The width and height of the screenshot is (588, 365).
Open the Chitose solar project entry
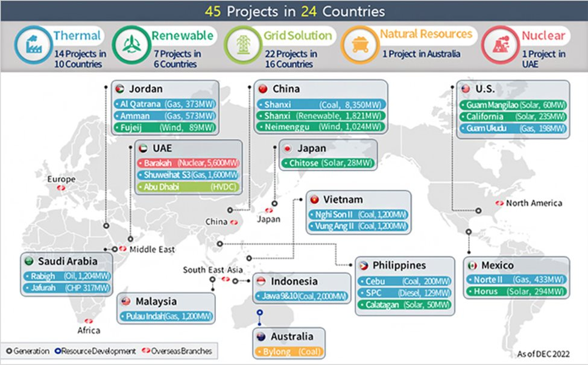pyautogui.click(x=327, y=163)
